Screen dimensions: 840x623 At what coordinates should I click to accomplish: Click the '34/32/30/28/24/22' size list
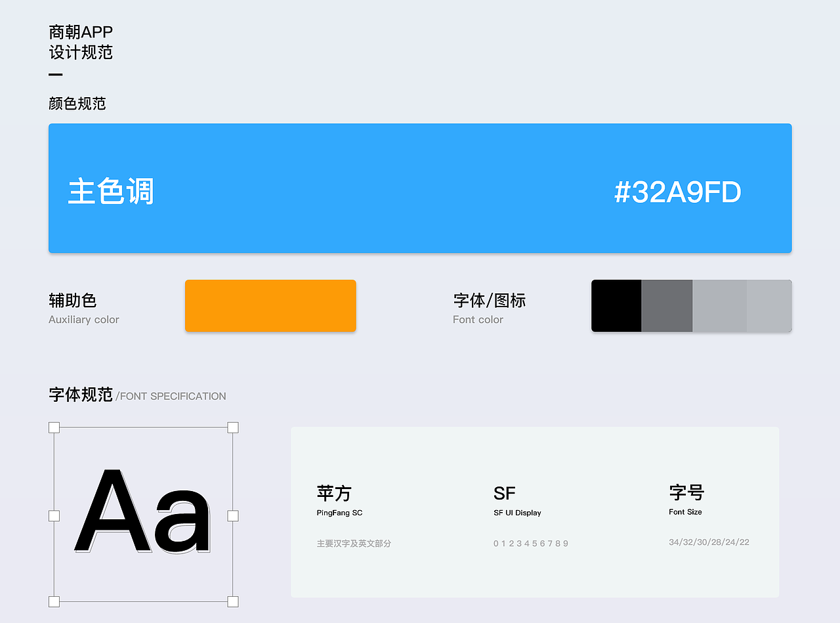point(709,542)
